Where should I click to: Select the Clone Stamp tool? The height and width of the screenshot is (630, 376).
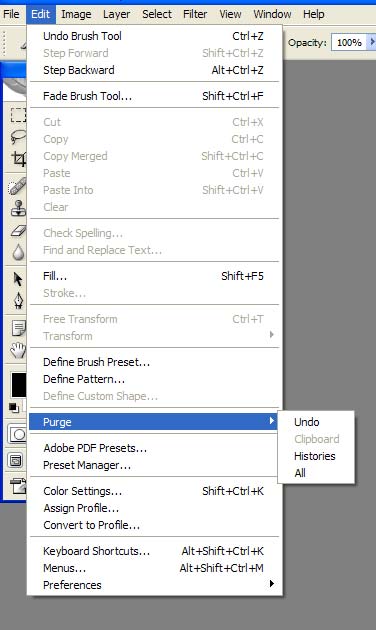[x=18, y=209]
